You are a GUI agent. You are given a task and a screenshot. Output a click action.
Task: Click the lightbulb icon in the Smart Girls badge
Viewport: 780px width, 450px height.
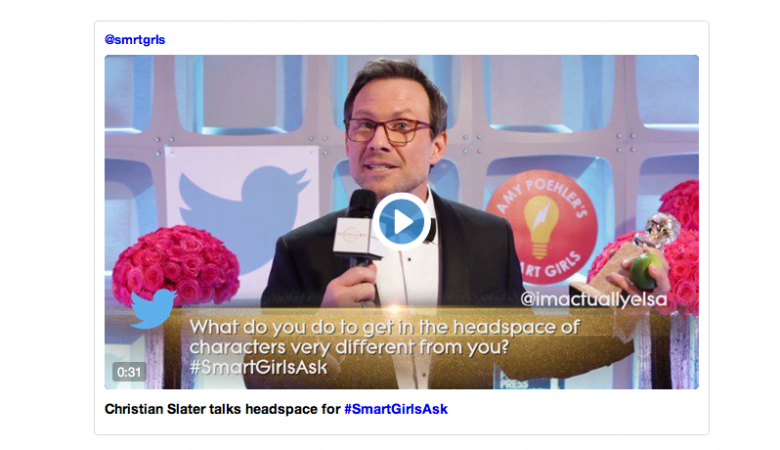541,225
